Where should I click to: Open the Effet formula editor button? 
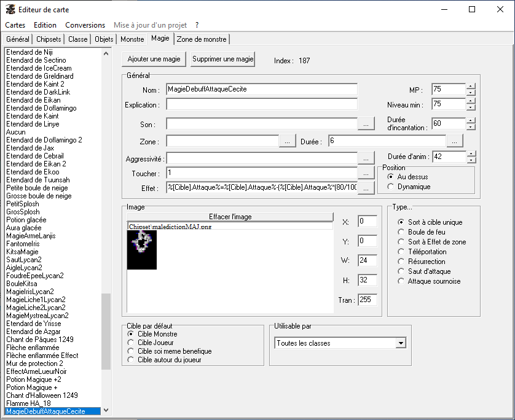366,188
